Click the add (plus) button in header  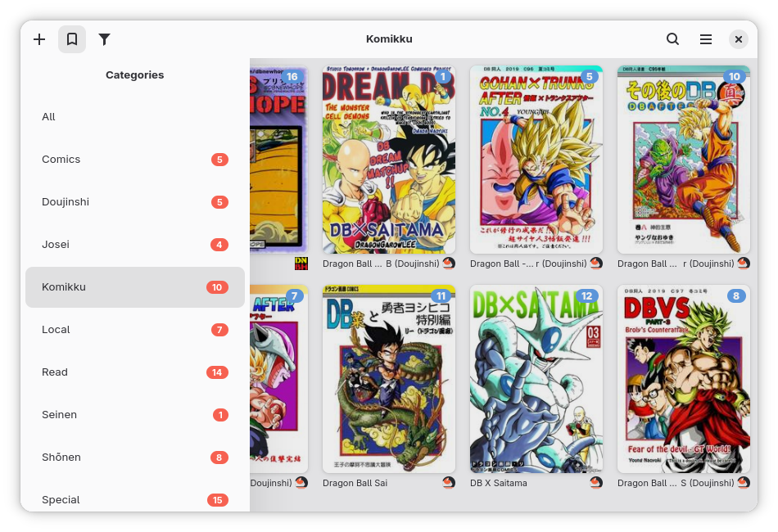coord(39,39)
